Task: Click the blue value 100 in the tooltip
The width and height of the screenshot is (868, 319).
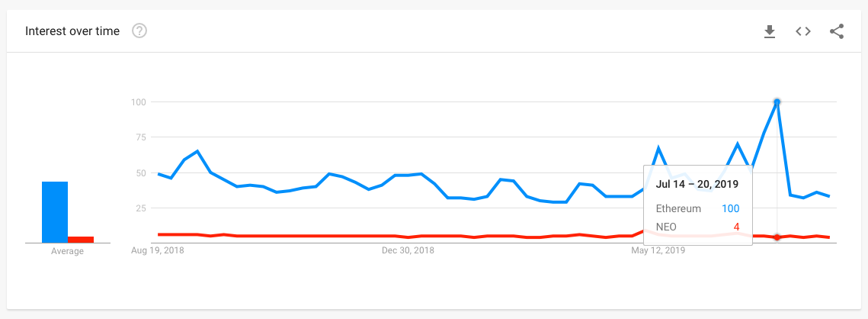Action: click(x=730, y=208)
